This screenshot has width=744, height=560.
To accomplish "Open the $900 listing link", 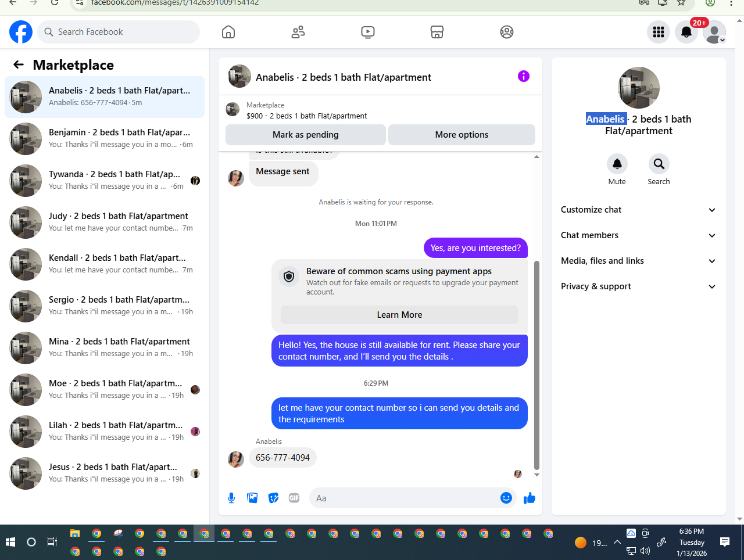I will 306,116.
